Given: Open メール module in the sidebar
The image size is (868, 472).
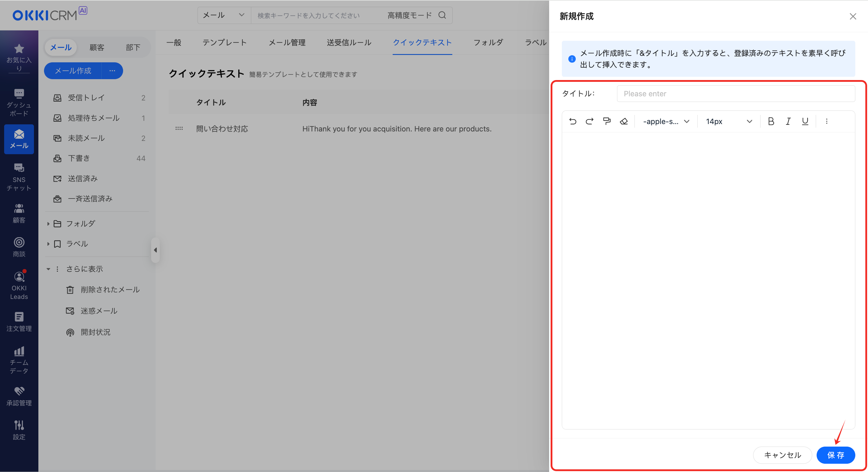Looking at the screenshot, I should coord(19,139).
